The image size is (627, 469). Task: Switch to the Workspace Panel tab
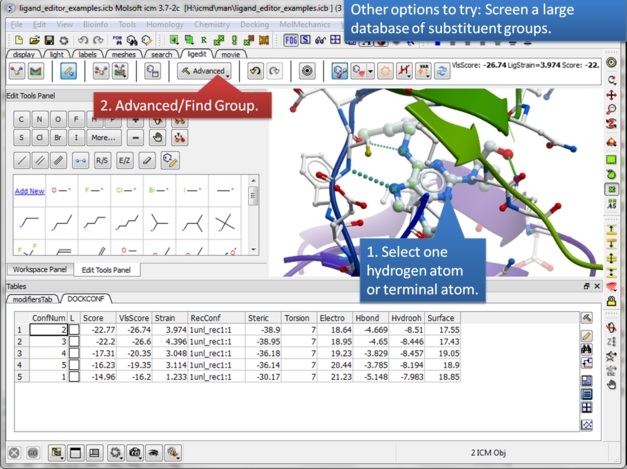(x=37, y=270)
